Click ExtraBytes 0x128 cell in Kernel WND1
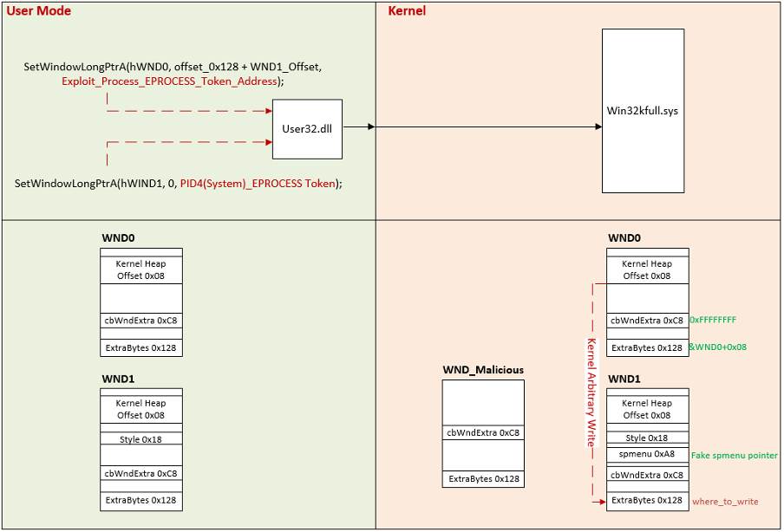The width and height of the screenshot is (784, 532). pos(647,501)
